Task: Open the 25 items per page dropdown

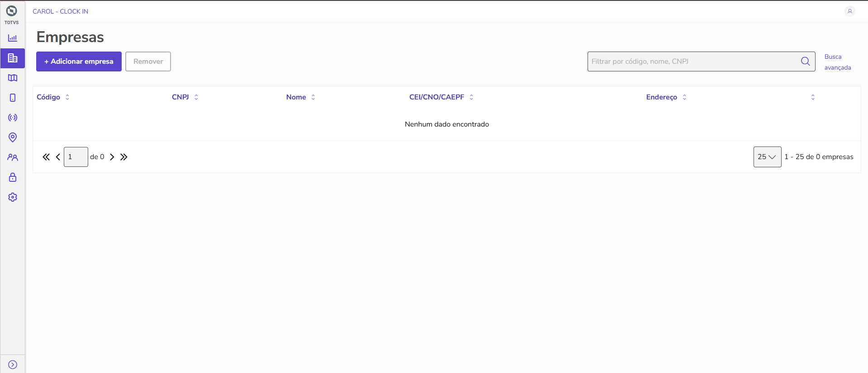Action: point(767,157)
